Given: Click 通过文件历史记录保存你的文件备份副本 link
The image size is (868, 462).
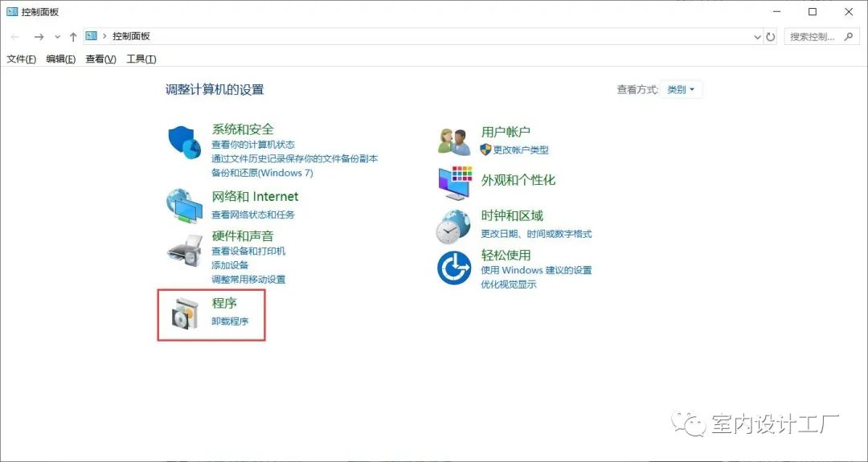Looking at the screenshot, I should point(294,158).
